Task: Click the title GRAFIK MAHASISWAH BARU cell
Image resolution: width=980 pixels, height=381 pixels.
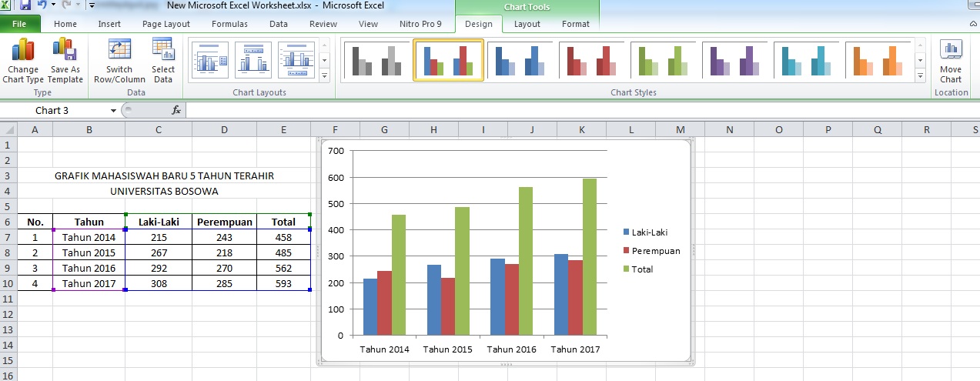Action: [164, 175]
